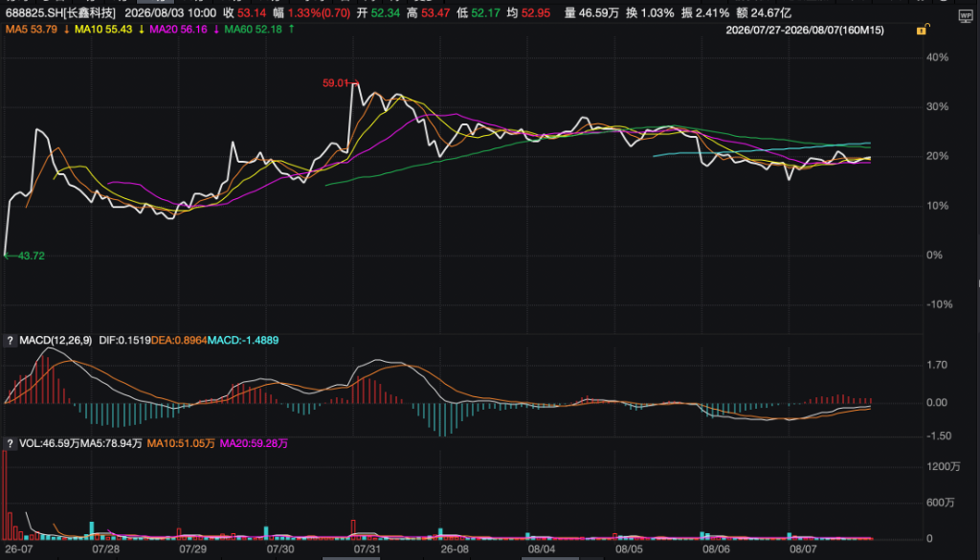980x560 pixels.
Task: Click the date range 2026/07/27-2026/08/07(160M15)
Action: pyautogui.click(x=805, y=30)
